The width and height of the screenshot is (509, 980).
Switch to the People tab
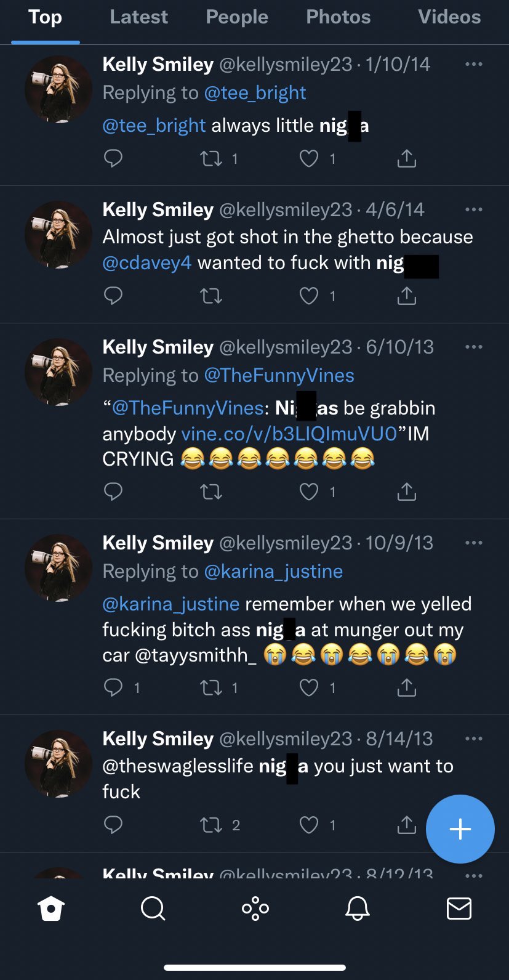237,17
